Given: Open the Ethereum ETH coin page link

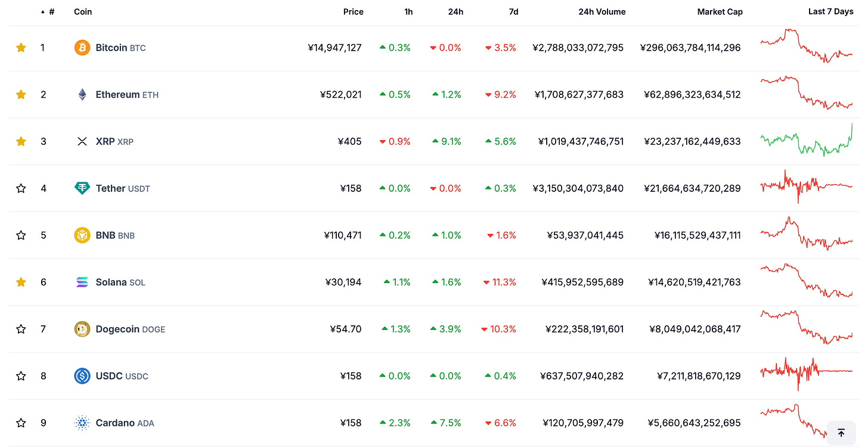Looking at the screenshot, I should (127, 95).
